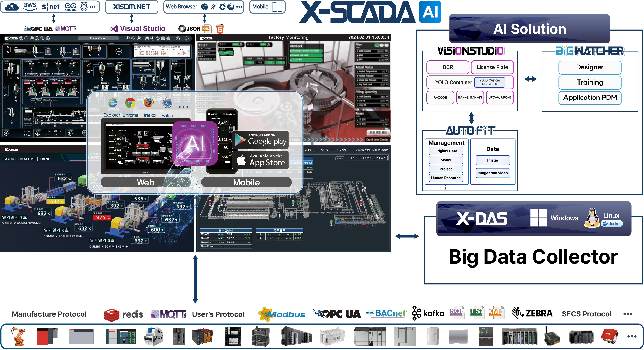This screenshot has height=350, width=644.
Task: Click the 열가열기 7호 label
Action: click(14, 217)
